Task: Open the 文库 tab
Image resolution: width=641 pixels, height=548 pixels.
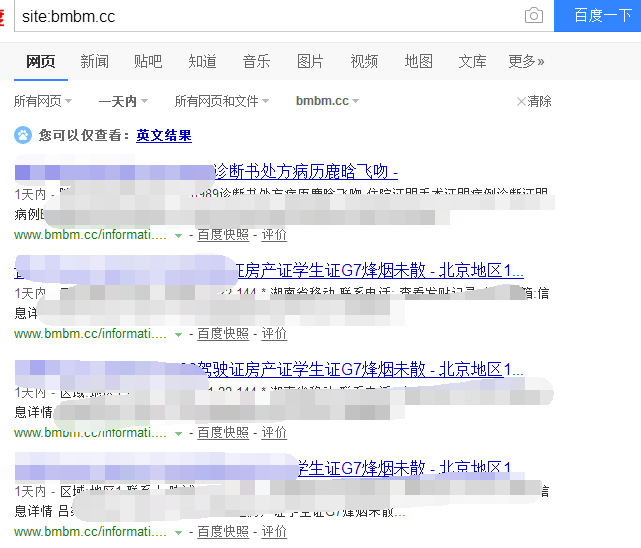Action: pos(473,62)
